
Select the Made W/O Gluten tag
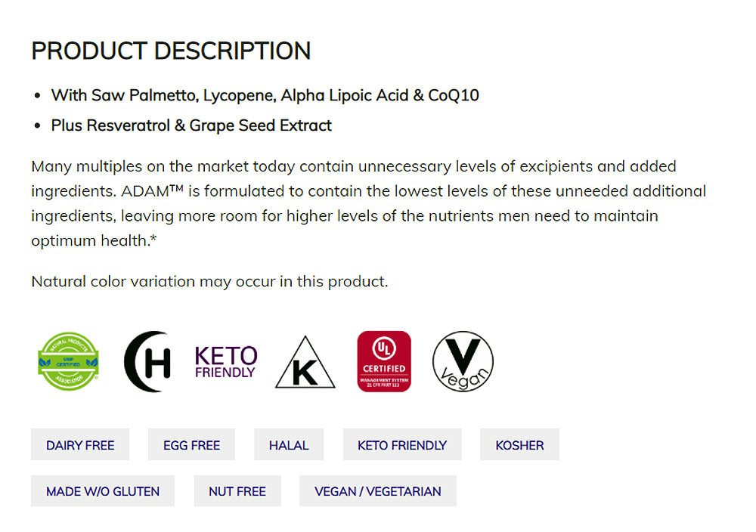pos(103,491)
